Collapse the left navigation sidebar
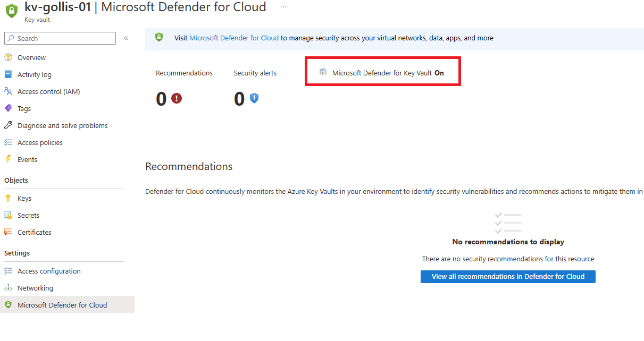The width and height of the screenshot is (644, 341). click(x=126, y=38)
